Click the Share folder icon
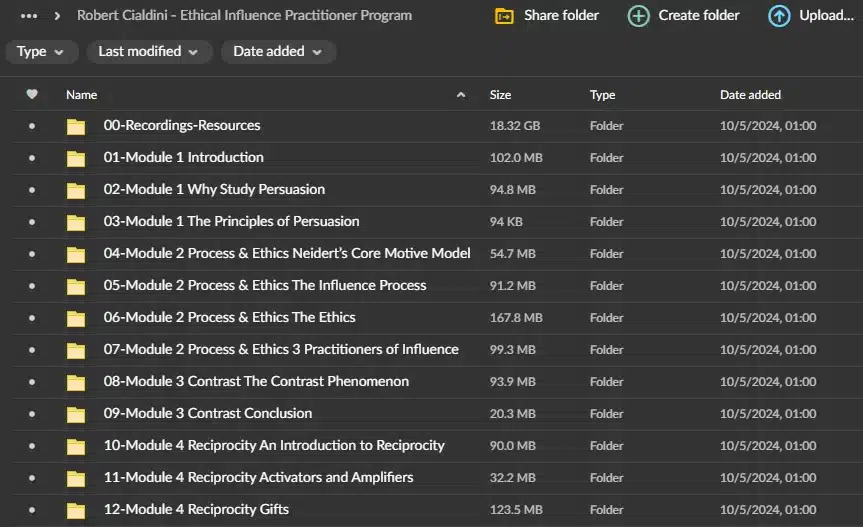863x527 pixels. click(504, 16)
